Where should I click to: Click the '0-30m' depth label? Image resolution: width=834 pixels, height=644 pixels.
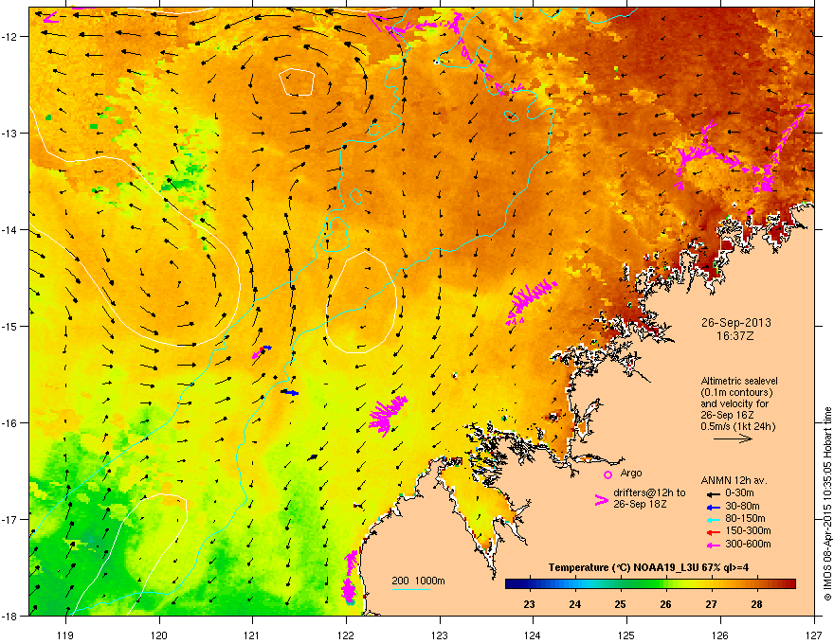click(739, 493)
